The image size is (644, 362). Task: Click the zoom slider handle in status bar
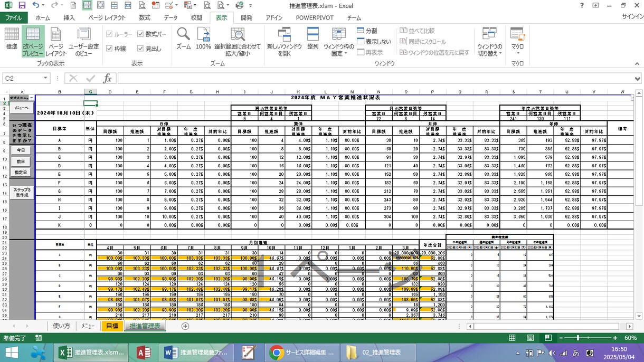pos(579,338)
